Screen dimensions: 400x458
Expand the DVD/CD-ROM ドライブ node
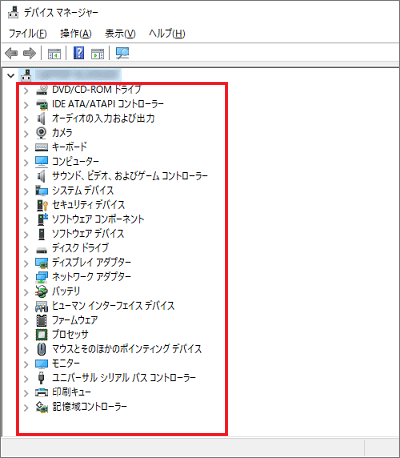(x=26, y=90)
